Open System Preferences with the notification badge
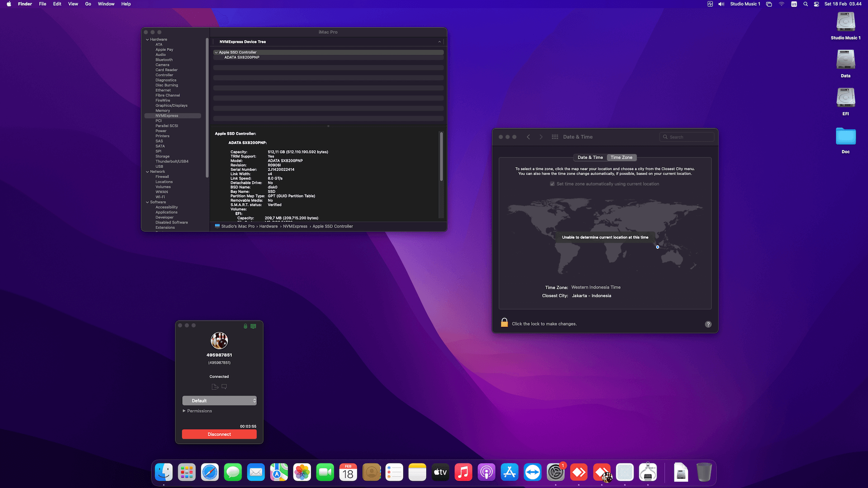 click(x=556, y=473)
